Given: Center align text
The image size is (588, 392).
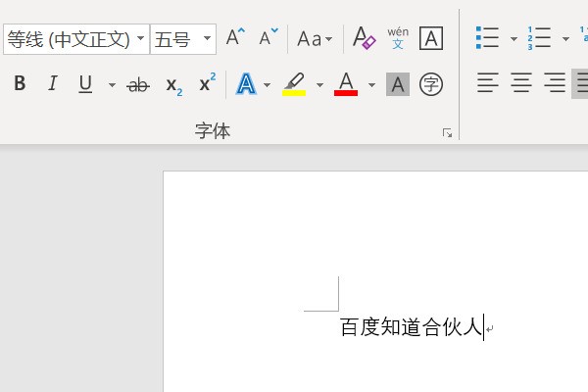Looking at the screenshot, I should (x=521, y=82).
